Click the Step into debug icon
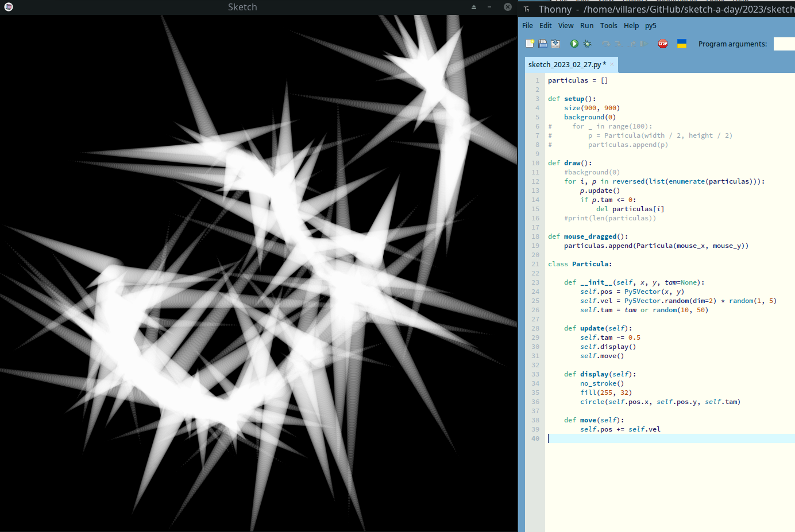This screenshot has height=532, width=795. (619, 44)
